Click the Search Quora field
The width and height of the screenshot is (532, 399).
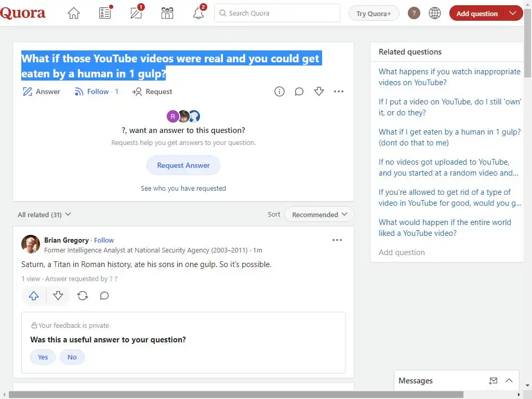tap(277, 13)
